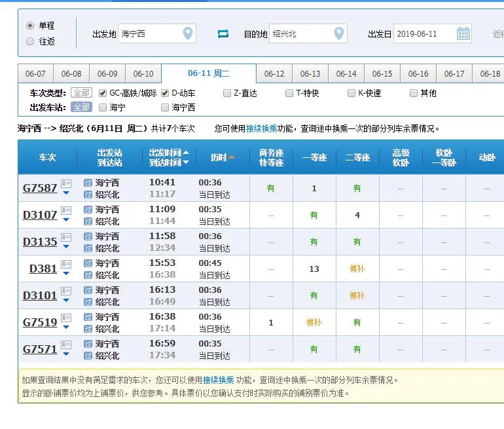Select the 单程 one-way radio button

pos(30,26)
